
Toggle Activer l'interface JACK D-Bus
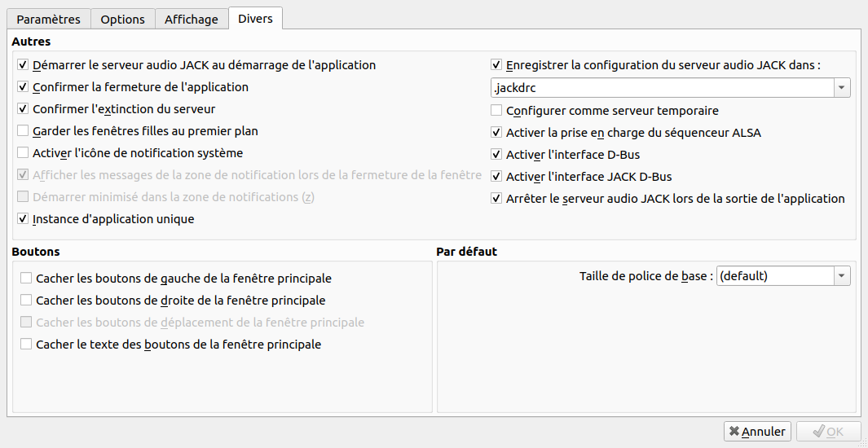496,177
